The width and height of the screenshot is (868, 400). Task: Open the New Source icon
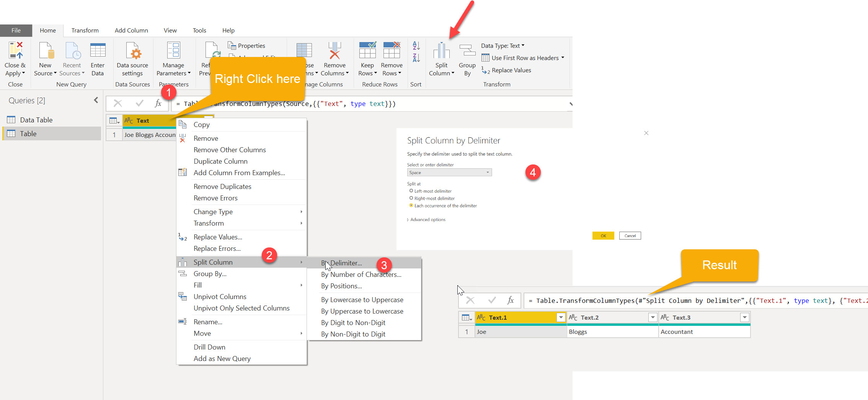pos(46,50)
